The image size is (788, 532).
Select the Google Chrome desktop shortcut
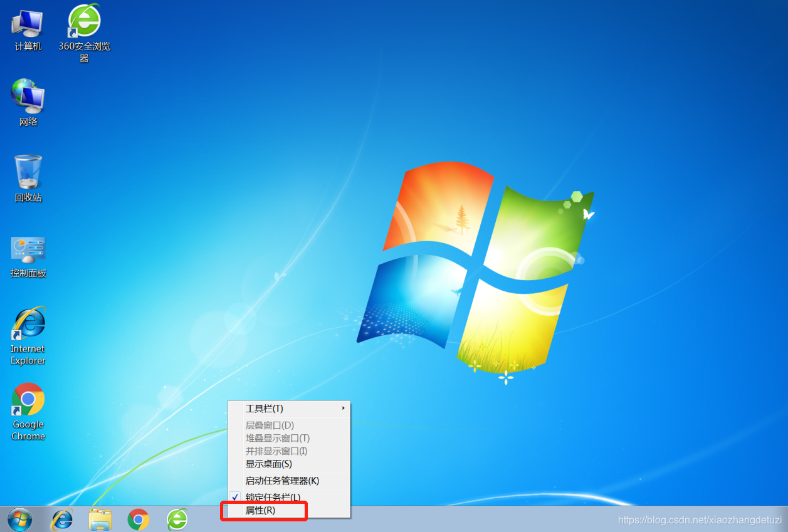(x=28, y=412)
